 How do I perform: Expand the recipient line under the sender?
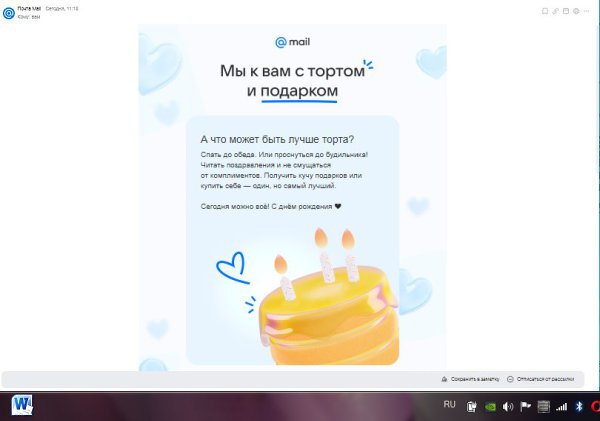point(29,17)
